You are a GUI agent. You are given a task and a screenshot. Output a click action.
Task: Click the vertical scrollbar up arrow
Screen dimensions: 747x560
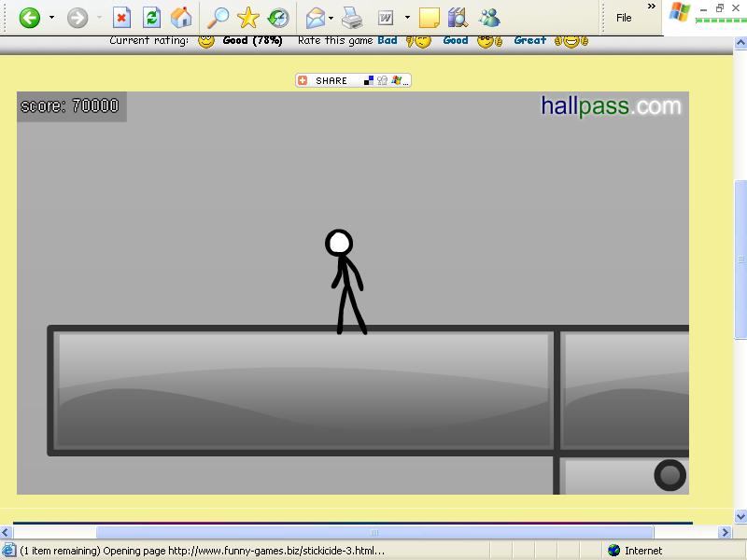pos(740,43)
